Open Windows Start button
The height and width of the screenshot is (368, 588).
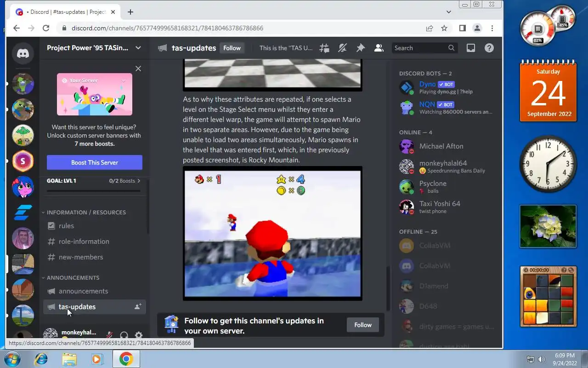click(12, 359)
